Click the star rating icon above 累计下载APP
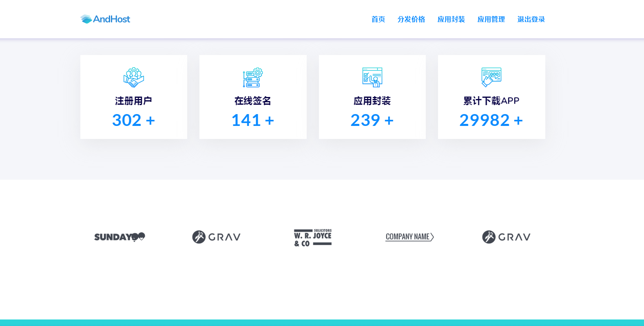This screenshot has width=644, height=326. click(491, 77)
